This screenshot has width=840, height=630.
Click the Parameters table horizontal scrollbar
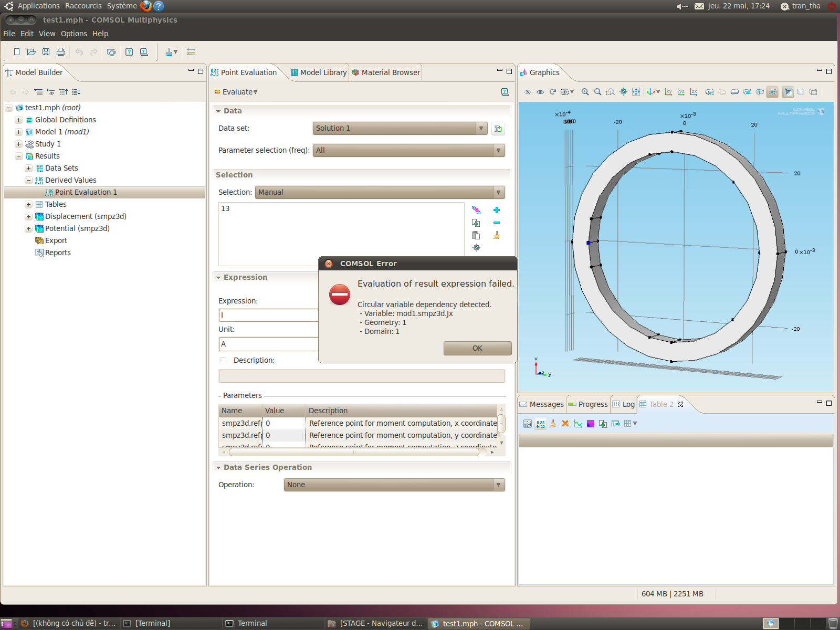coord(354,452)
